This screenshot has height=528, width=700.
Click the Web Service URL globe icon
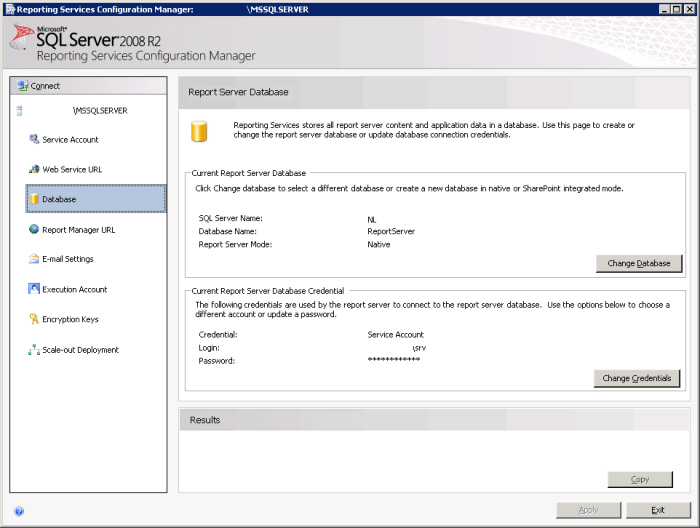(x=34, y=169)
